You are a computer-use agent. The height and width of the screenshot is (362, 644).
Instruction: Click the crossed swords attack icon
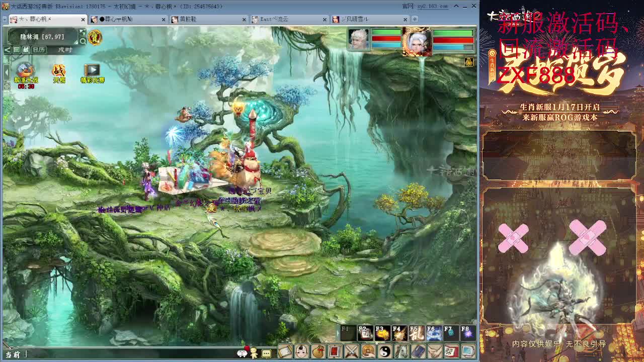click(352, 352)
